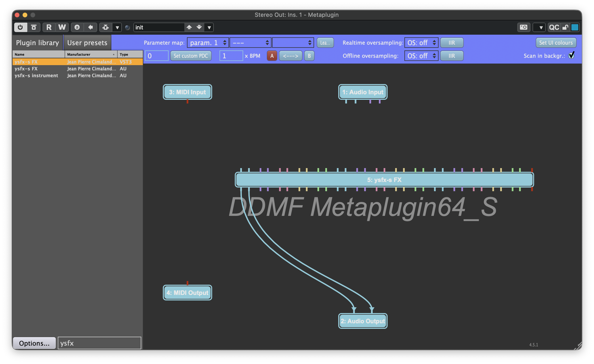The width and height of the screenshot is (594, 364).
Task: Sort plugin list by Manufacturer column
Action: click(x=91, y=54)
